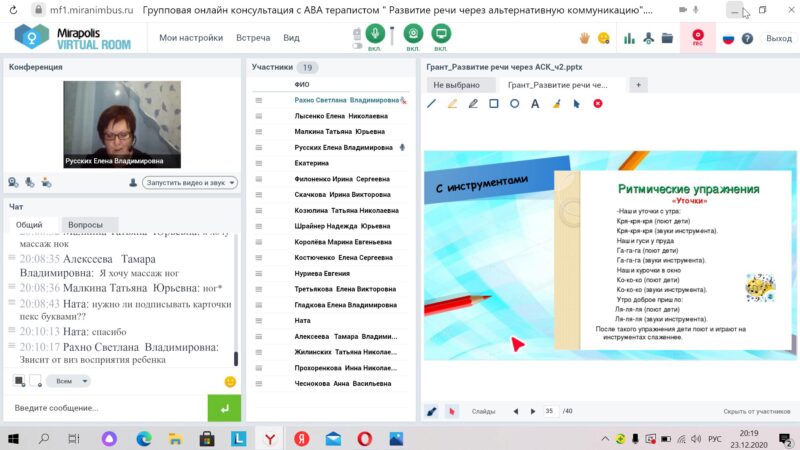The image size is (800, 450).
Task: Select the 'Не выбрано' document tab
Action: tap(461, 85)
